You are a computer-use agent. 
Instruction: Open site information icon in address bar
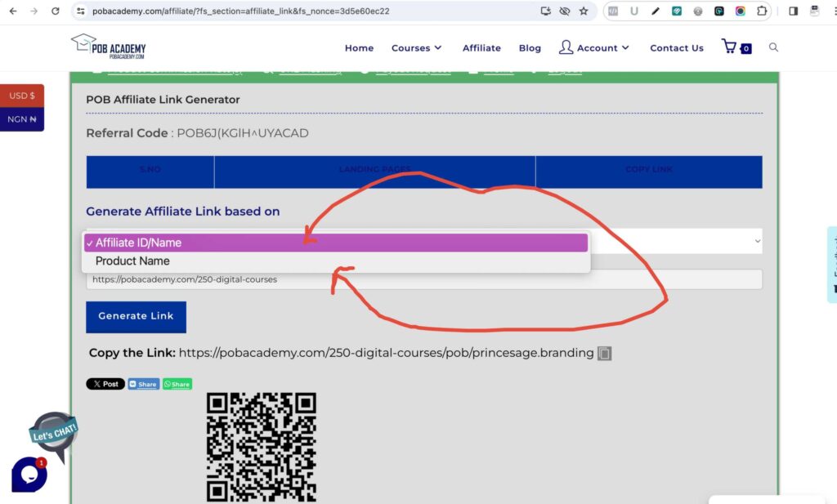(81, 11)
